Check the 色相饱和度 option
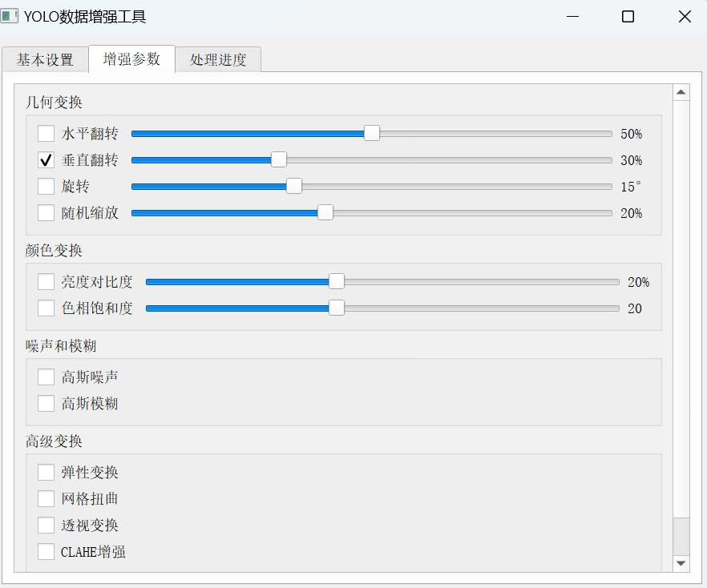The width and height of the screenshot is (707, 588). [x=46, y=308]
